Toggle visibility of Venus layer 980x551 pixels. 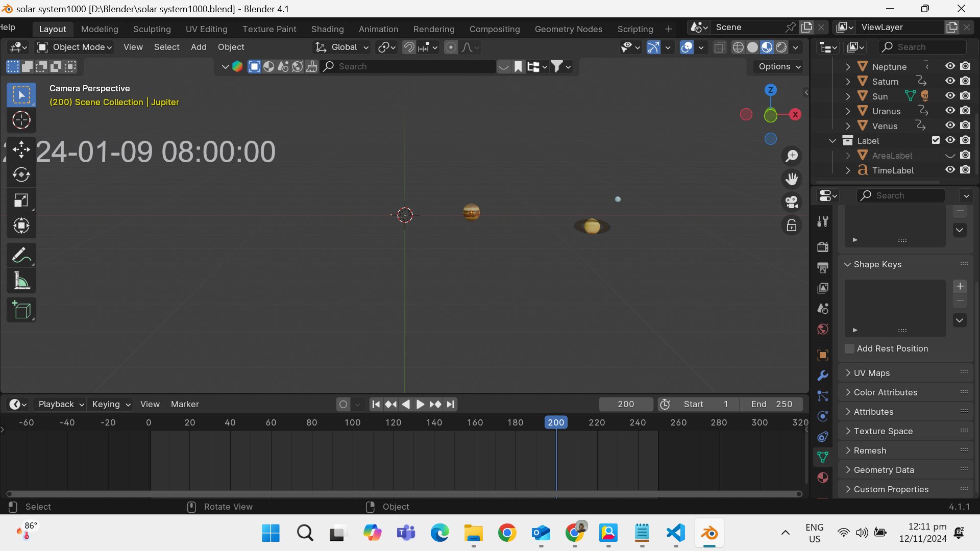pos(950,125)
